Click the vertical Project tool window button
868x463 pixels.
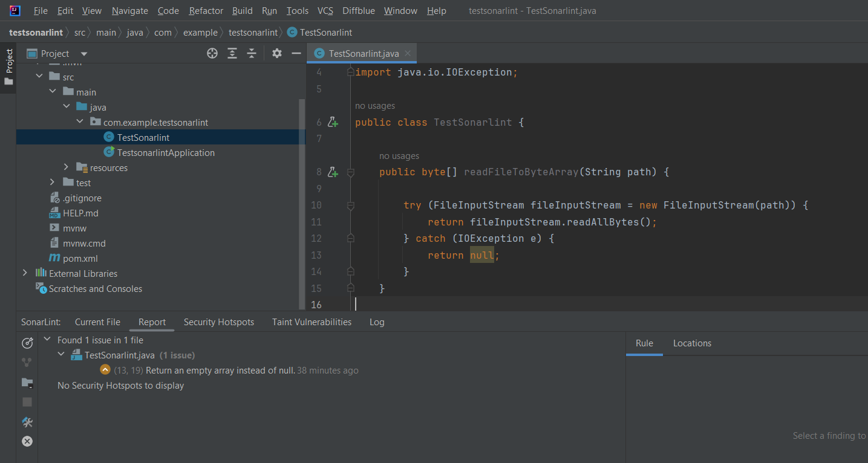(x=8, y=66)
